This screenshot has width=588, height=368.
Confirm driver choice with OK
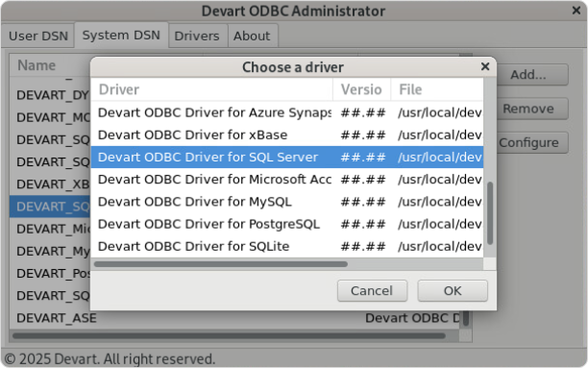pyautogui.click(x=453, y=291)
